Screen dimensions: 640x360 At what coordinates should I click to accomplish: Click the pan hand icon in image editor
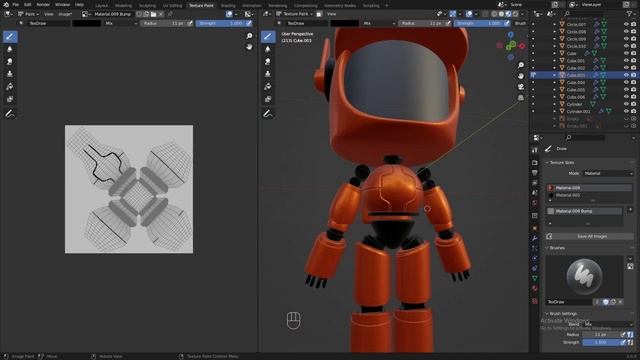[249, 47]
